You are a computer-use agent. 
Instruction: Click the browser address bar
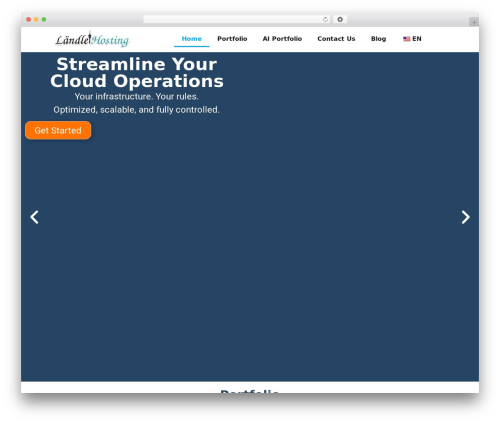point(237,20)
